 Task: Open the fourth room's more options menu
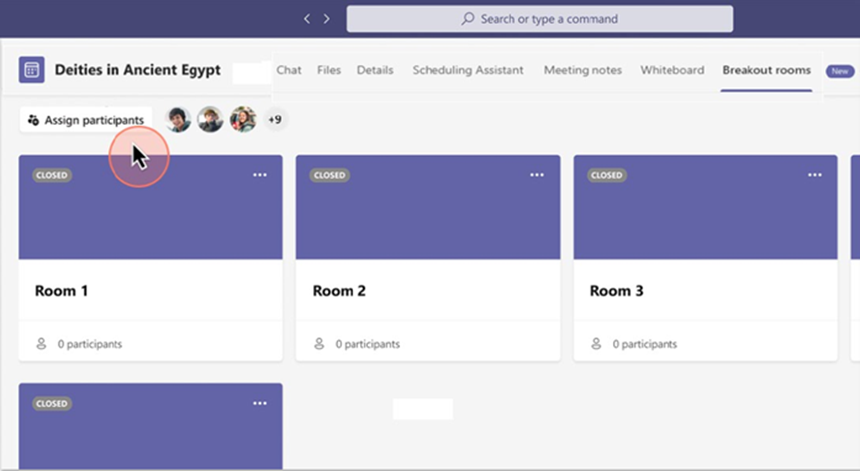click(x=260, y=403)
